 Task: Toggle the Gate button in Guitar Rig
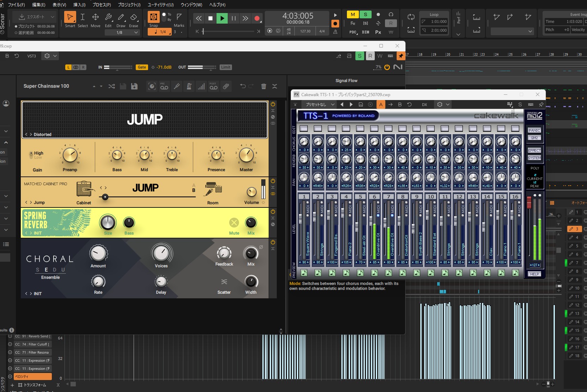click(x=142, y=67)
